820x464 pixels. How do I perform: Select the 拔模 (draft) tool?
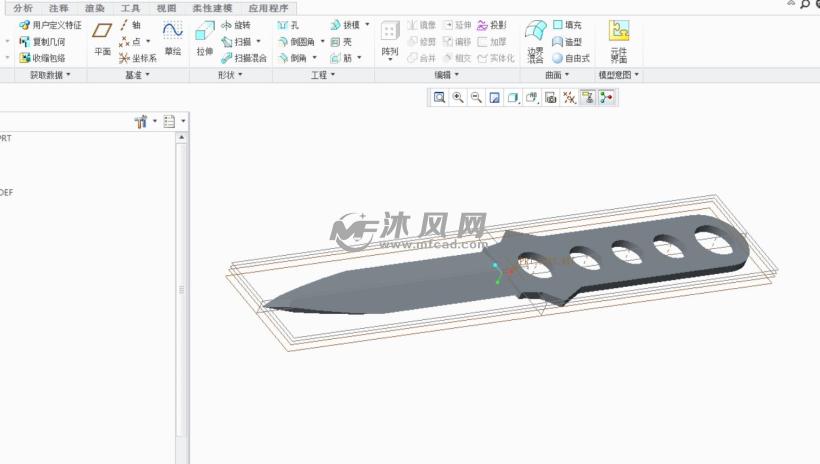(345, 25)
